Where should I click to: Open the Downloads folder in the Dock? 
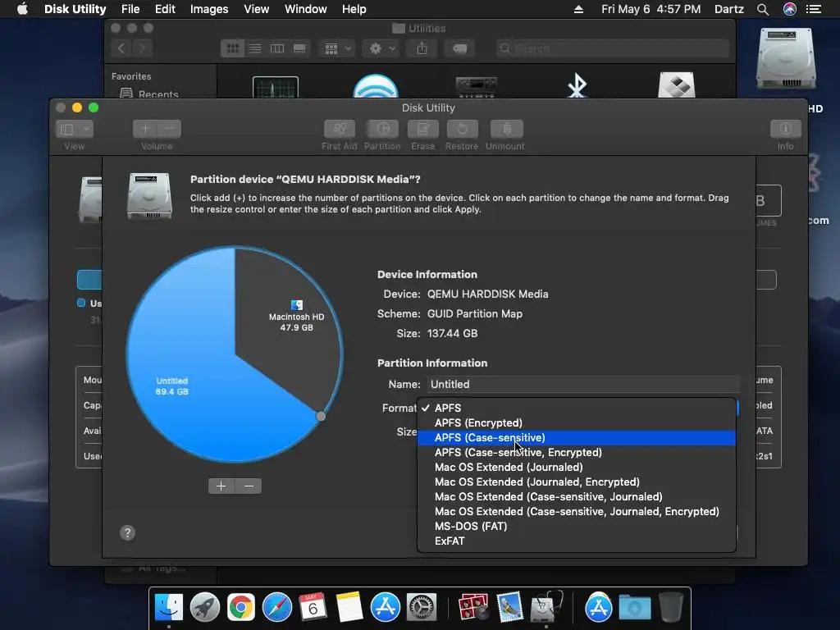(635, 608)
